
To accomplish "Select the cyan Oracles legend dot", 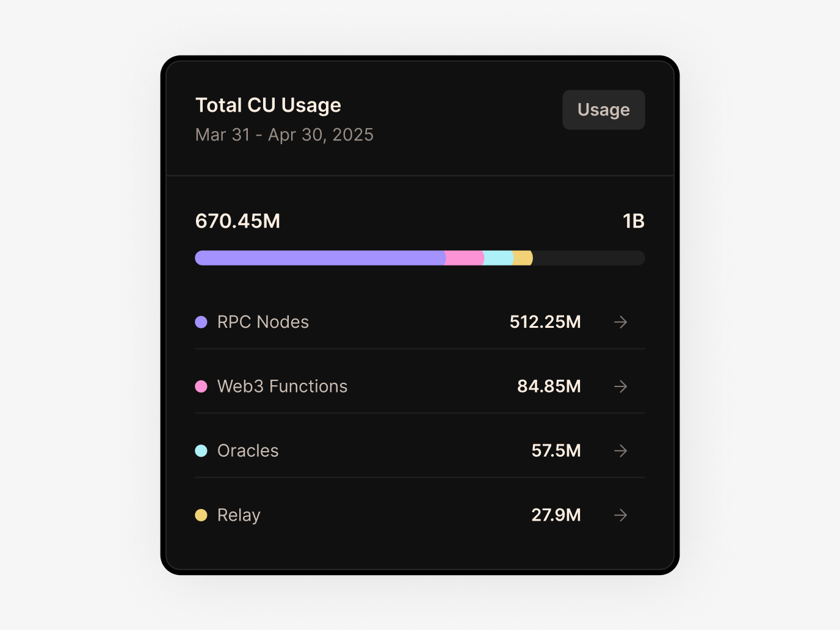I will tap(201, 451).
